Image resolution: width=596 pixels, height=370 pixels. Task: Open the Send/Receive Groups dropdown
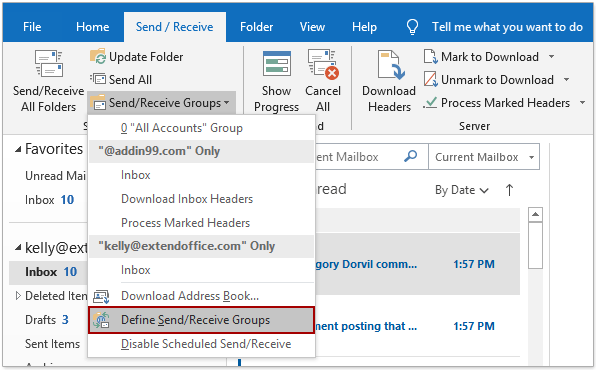pos(161,103)
